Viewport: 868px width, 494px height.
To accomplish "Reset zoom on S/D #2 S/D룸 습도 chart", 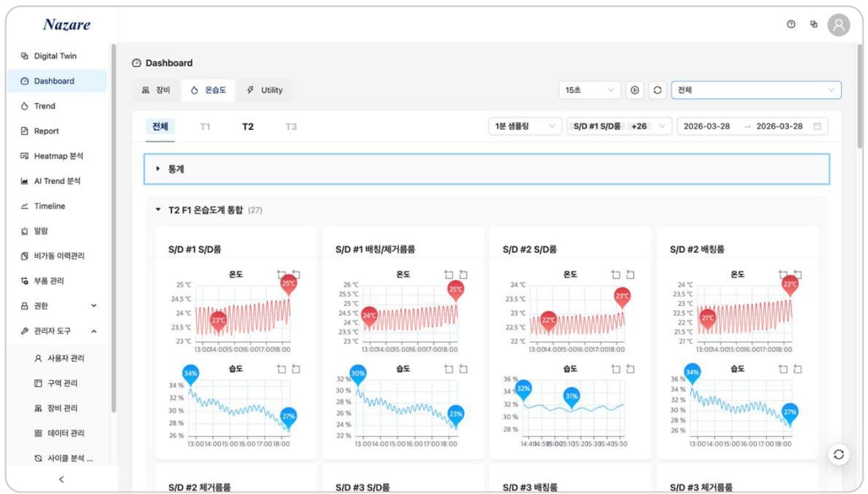I will tap(631, 369).
